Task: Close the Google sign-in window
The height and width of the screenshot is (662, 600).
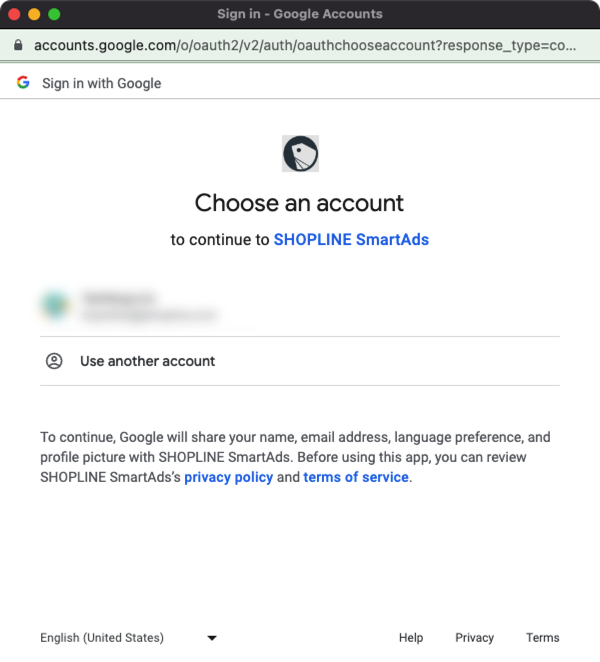Action: coord(14,15)
